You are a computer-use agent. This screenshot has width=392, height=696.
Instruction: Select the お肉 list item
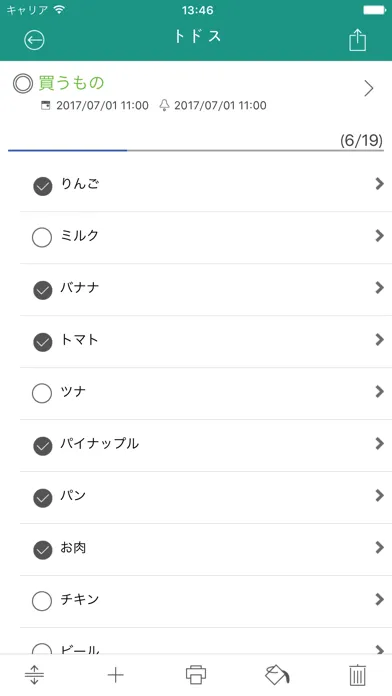(206, 550)
